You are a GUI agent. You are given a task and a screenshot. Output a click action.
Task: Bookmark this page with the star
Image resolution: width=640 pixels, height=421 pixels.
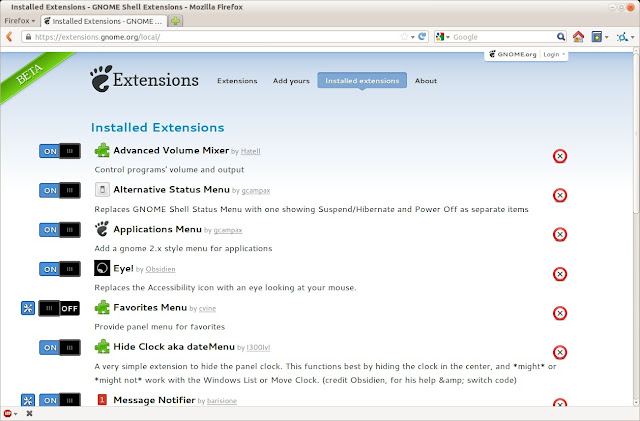click(404, 37)
